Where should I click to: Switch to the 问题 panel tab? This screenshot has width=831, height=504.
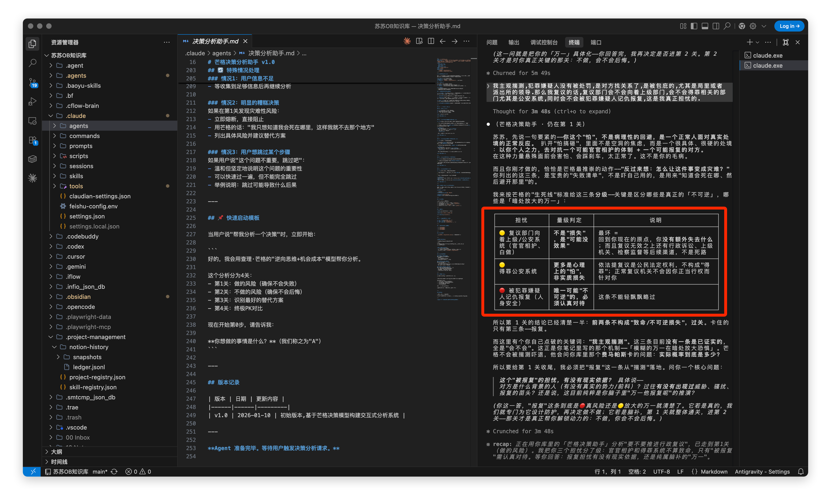pyautogui.click(x=492, y=42)
